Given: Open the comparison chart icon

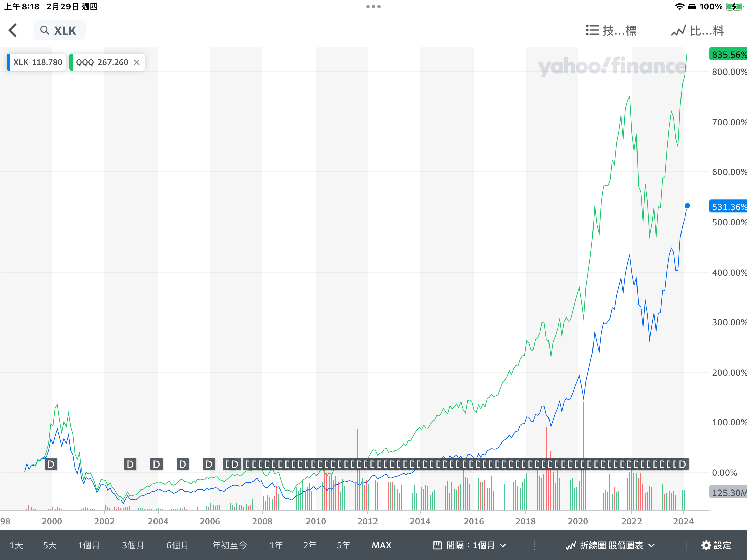Looking at the screenshot, I should 678,30.
